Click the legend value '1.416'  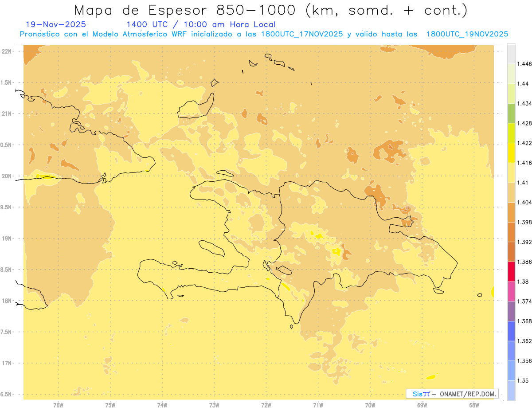[x=524, y=163]
